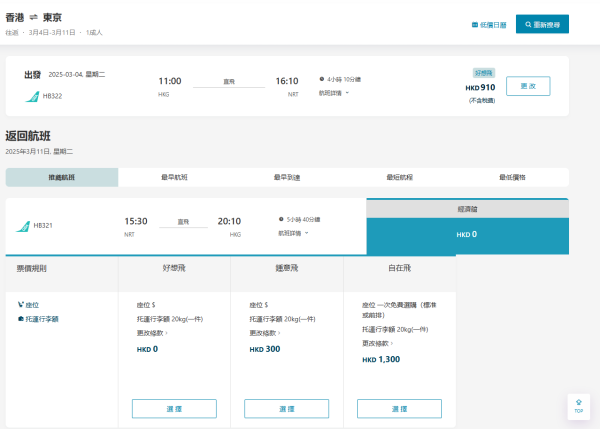Viewport: 600px width, 429px height.
Task: Click the checked baggage (托運行李額) icon
Action: (21, 319)
